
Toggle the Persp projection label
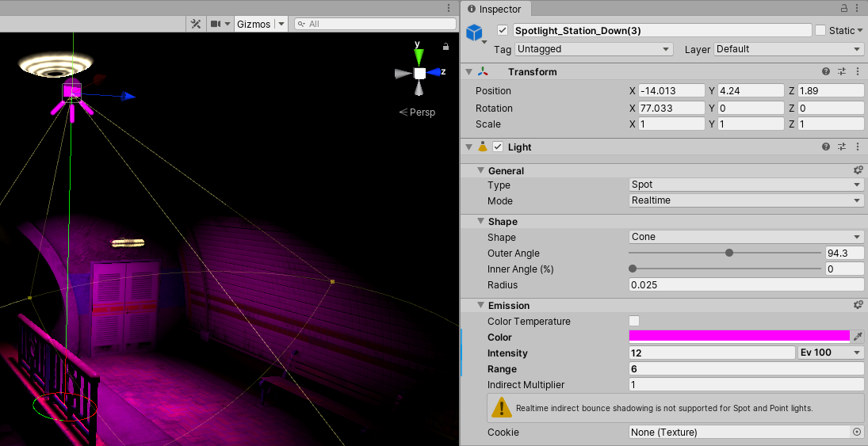coord(418,112)
